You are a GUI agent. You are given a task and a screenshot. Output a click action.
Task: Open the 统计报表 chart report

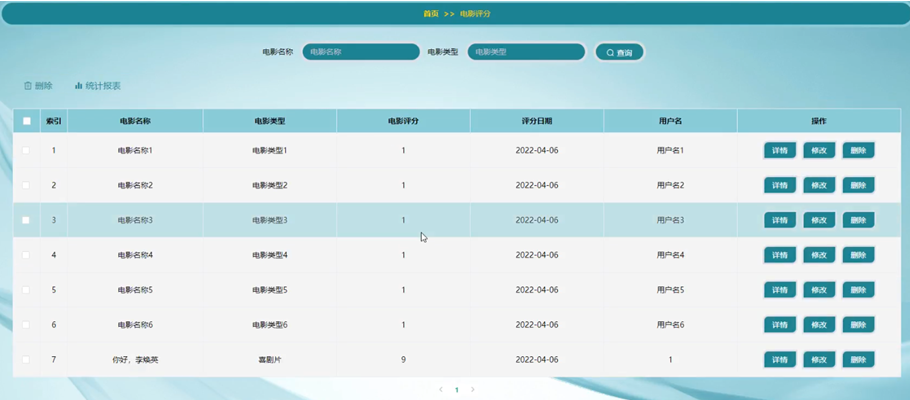point(98,86)
